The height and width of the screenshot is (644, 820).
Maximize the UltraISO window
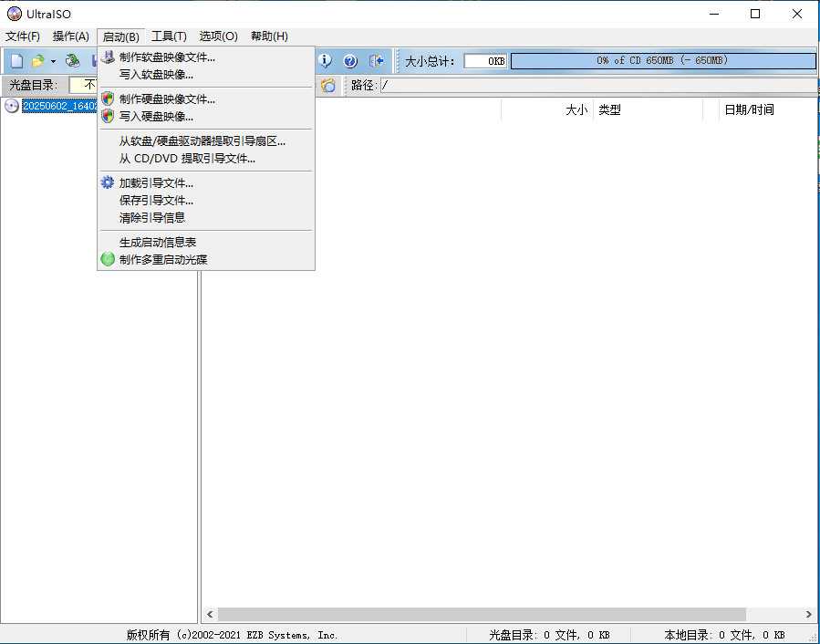[755, 14]
